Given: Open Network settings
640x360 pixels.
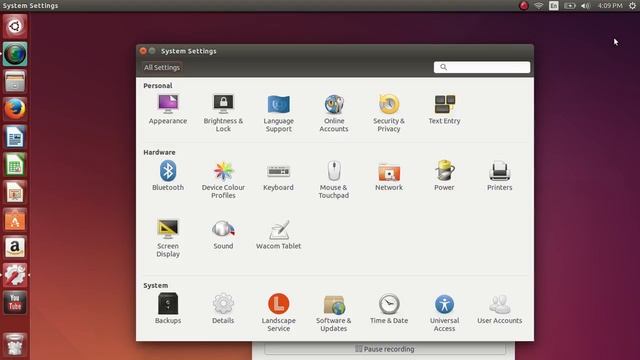Looking at the screenshot, I should tap(389, 176).
